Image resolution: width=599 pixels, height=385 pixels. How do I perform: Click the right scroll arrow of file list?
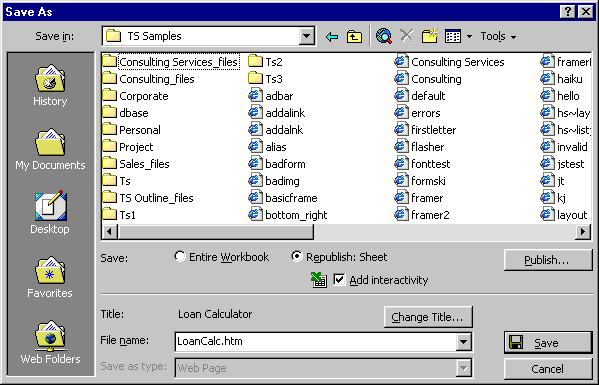(583, 232)
